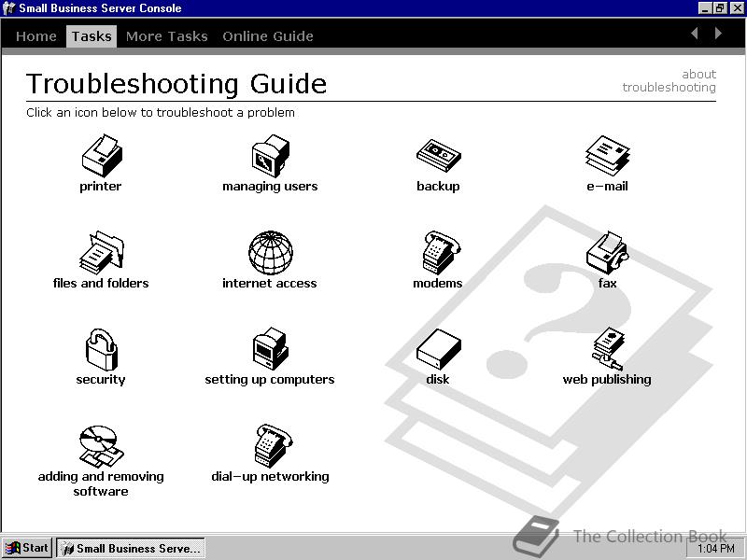Open the printer troubleshooting icon
747x560 pixels.
102,155
